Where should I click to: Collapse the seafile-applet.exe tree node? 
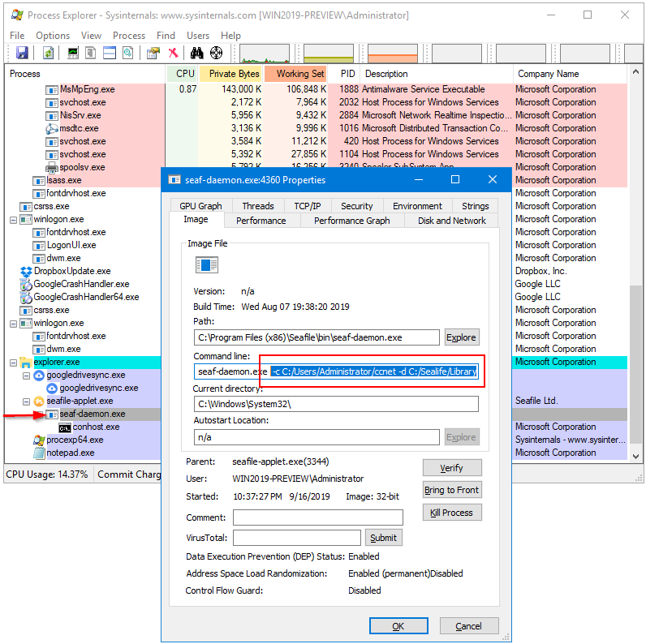26,401
